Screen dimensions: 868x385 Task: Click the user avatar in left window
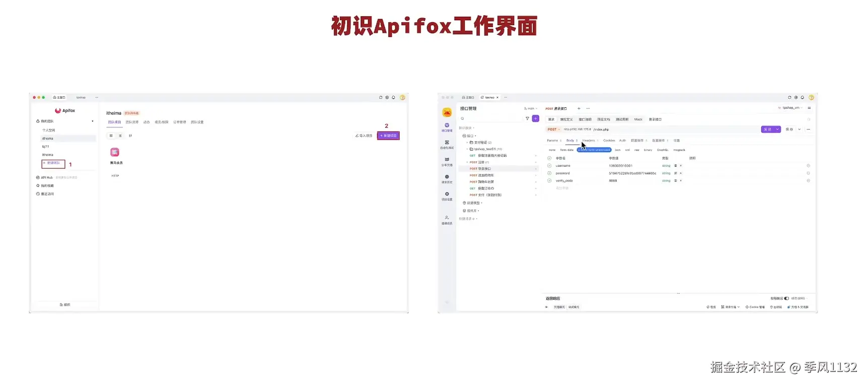402,97
